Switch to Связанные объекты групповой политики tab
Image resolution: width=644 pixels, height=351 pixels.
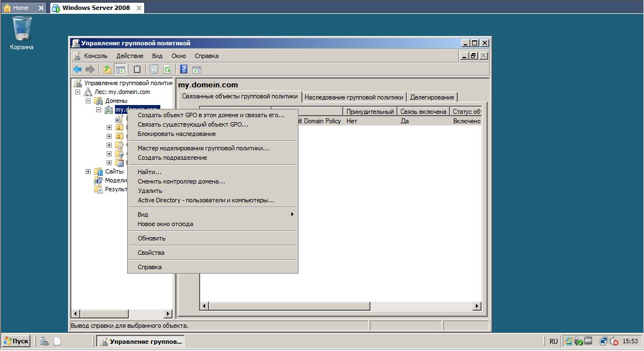(x=240, y=97)
